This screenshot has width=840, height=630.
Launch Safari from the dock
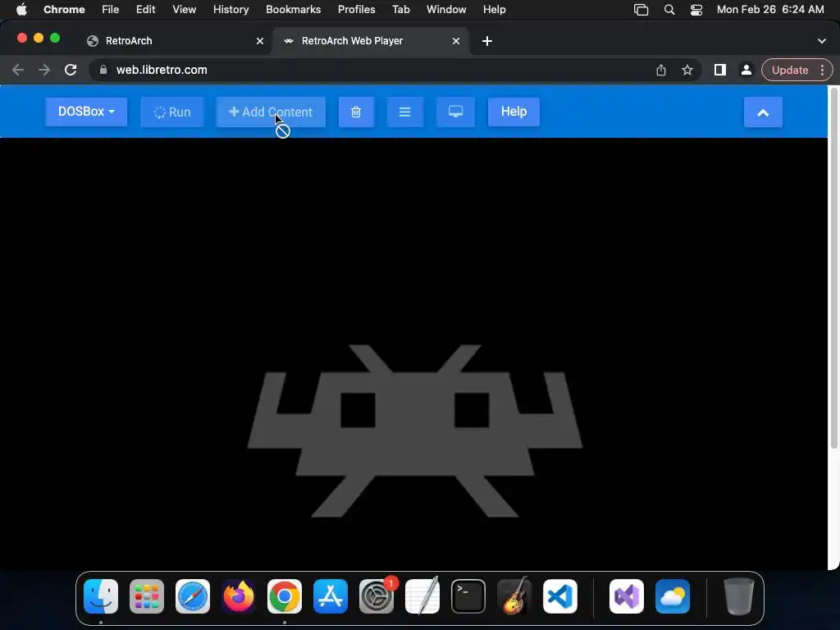pyautogui.click(x=193, y=596)
